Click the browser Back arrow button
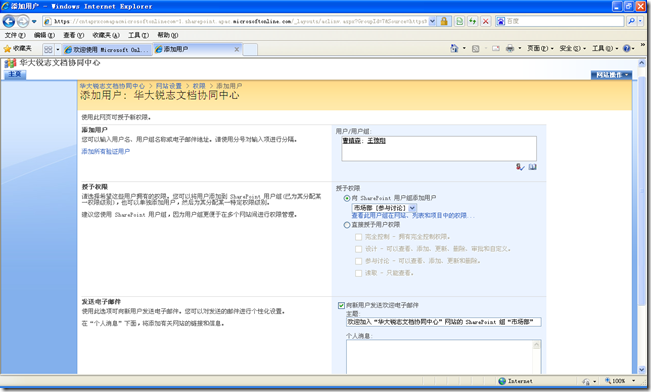651x392 pixels. coord(9,21)
